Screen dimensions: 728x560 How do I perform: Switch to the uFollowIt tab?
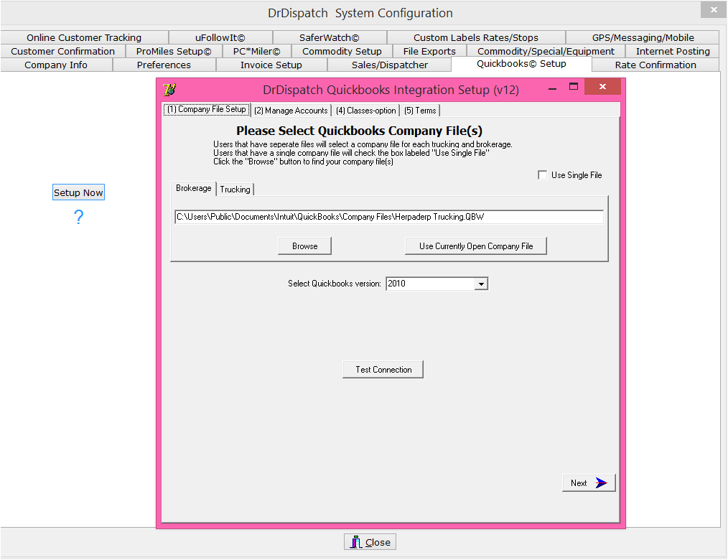pyautogui.click(x=220, y=37)
